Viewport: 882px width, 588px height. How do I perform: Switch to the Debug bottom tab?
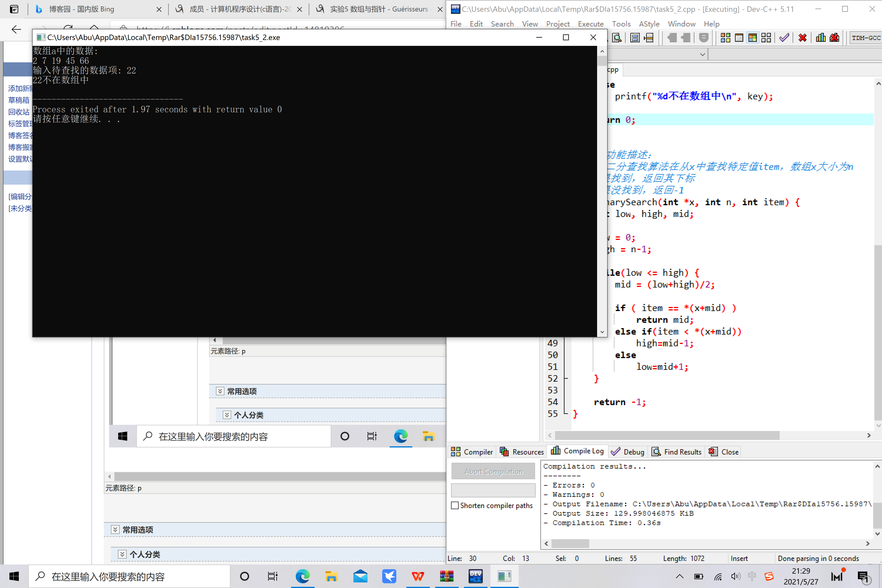[628, 452]
